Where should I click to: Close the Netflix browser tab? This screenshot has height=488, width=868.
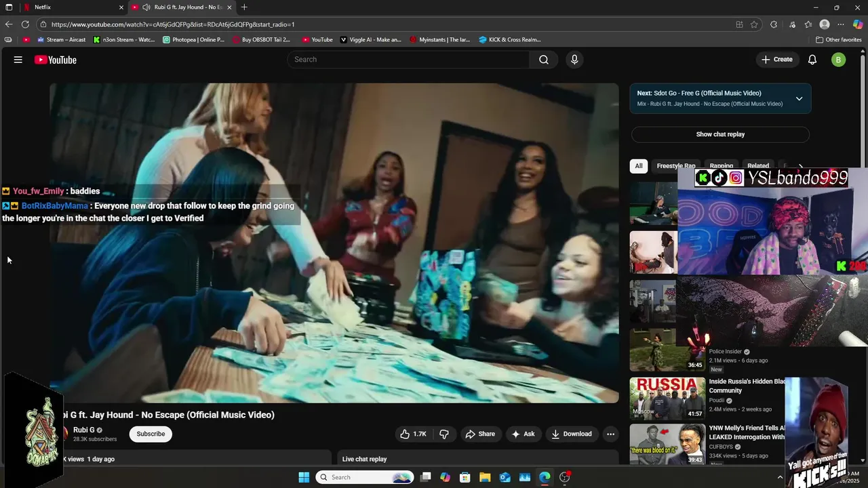pos(121,7)
